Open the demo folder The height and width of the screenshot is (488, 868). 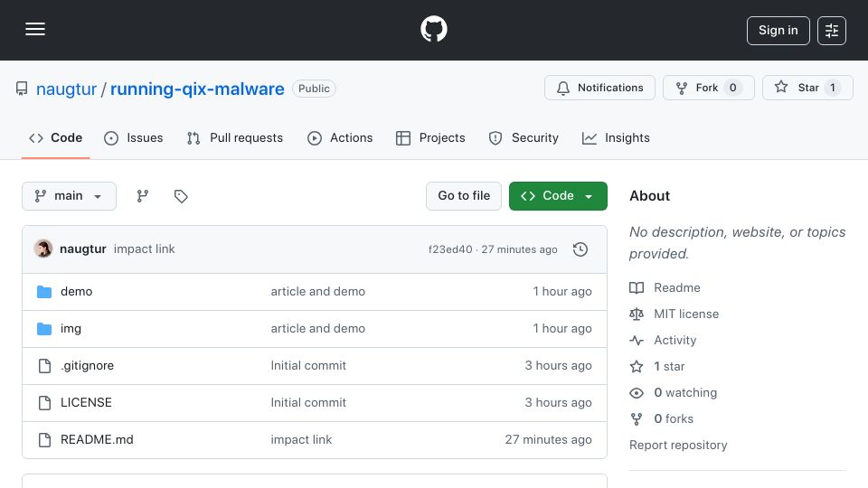76,292
